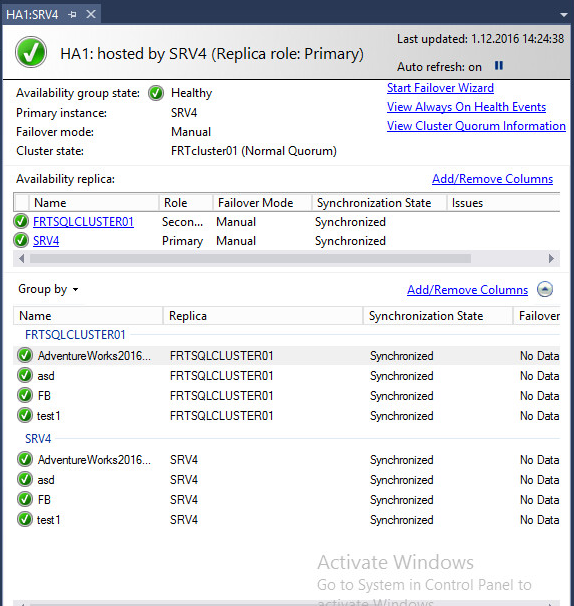Open the Group by dropdown

point(48,289)
